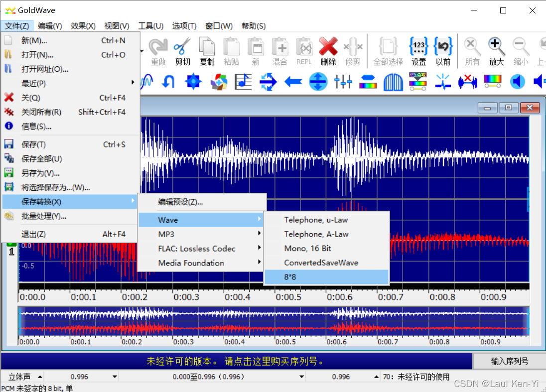
Task: Click the music note effect icon
Action: click(x=243, y=82)
